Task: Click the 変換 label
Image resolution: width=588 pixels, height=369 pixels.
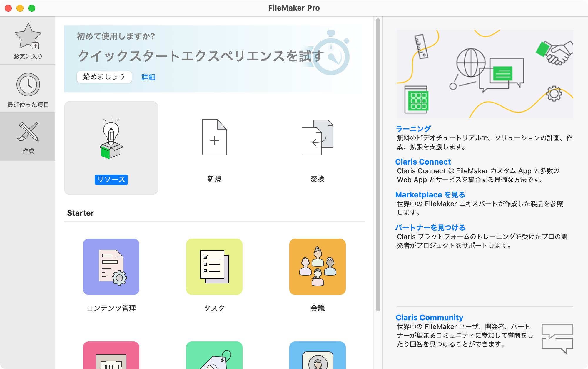Action: pyautogui.click(x=318, y=179)
